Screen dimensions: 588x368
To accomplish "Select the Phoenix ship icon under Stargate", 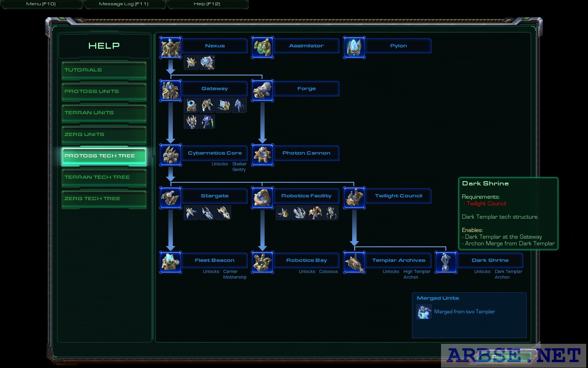I will 191,212.
